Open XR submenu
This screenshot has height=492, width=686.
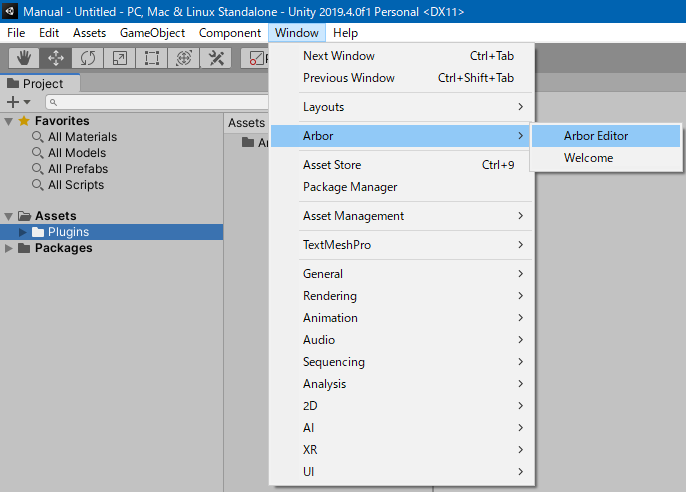click(x=402, y=450)
